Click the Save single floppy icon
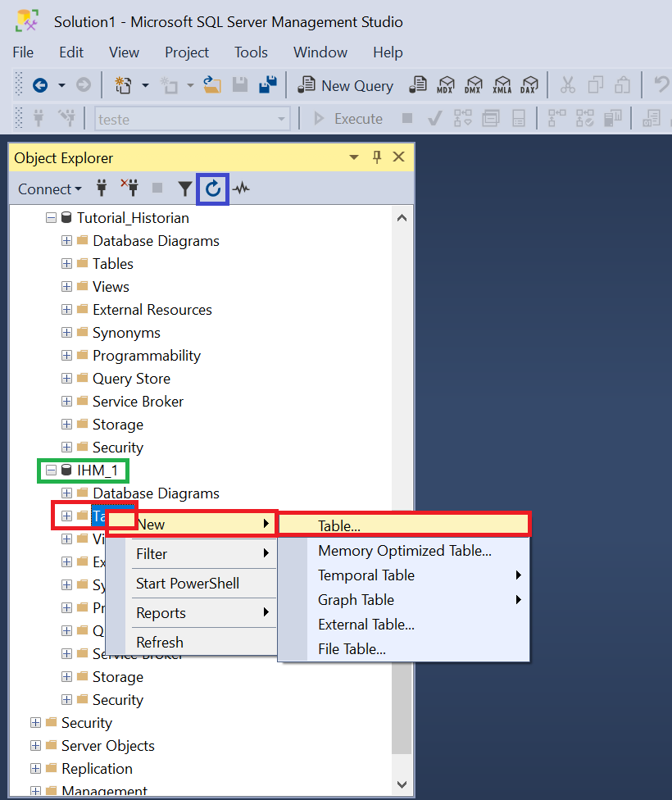The width and height of the screenshot is (672, 800). [x=240, y=85]
